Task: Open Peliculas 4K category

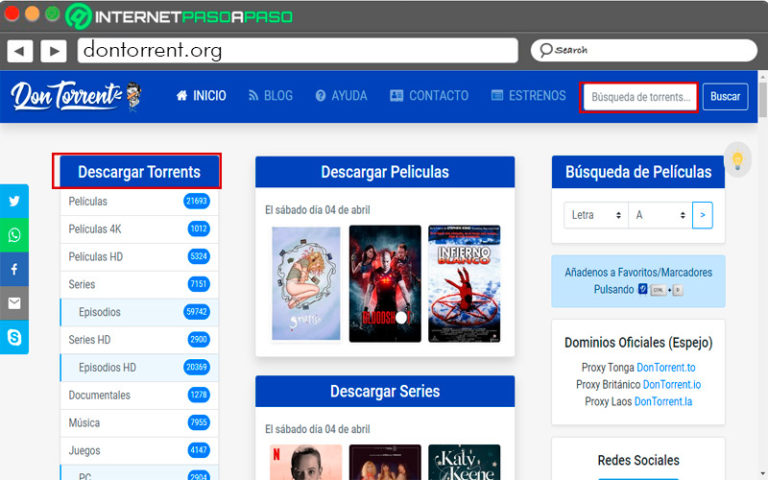Action: coord(139,229)
